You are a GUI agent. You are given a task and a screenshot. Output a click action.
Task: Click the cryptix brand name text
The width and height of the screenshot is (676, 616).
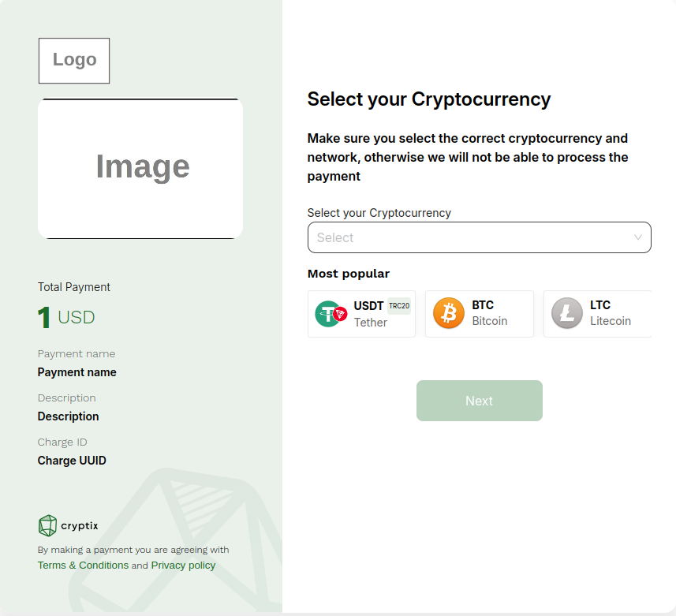(80, 526)
